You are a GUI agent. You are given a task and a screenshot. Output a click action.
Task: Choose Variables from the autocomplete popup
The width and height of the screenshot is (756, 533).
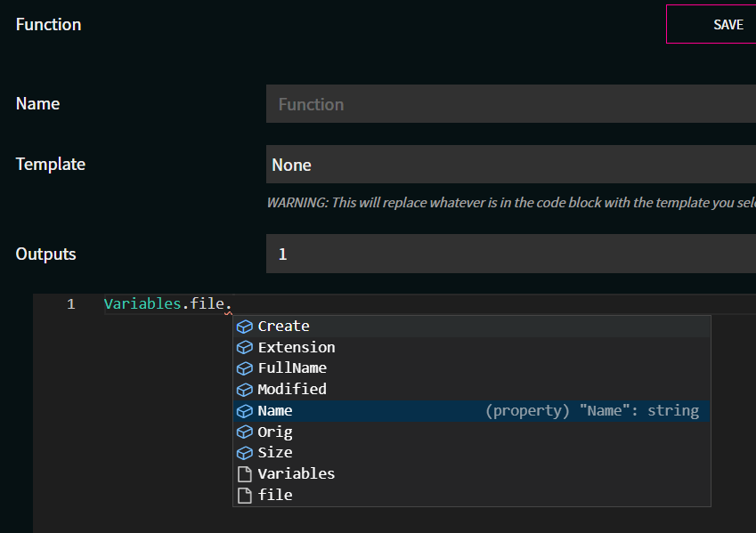(472, 473)
